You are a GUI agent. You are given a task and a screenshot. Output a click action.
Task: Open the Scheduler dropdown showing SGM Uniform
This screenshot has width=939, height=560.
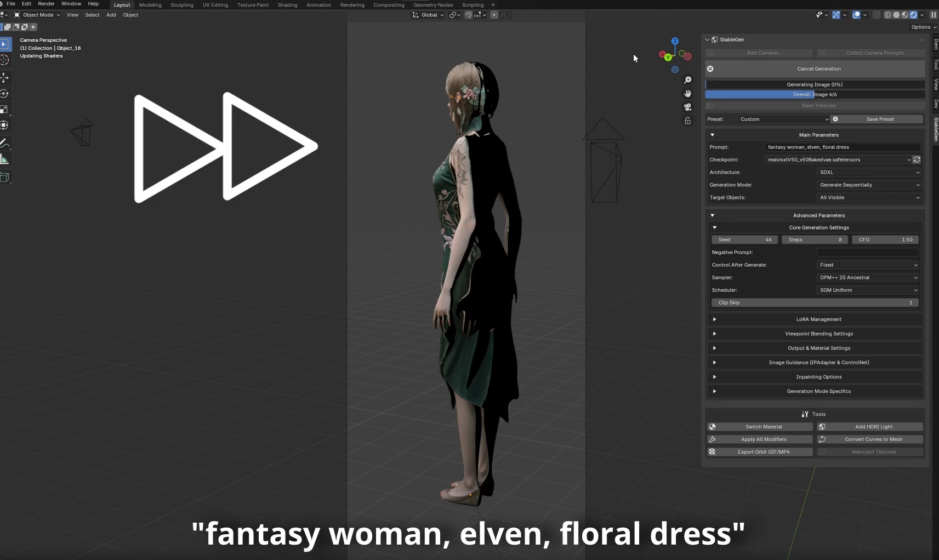pyautogui.click(x=868, y=290)
